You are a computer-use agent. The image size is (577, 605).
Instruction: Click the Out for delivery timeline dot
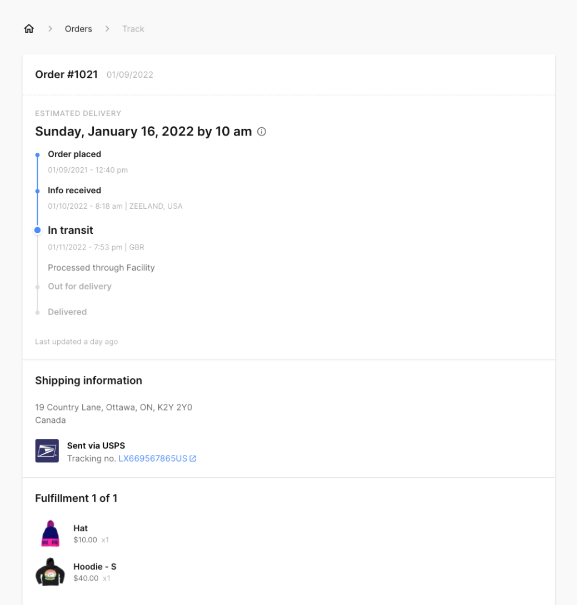click(37, 287)
